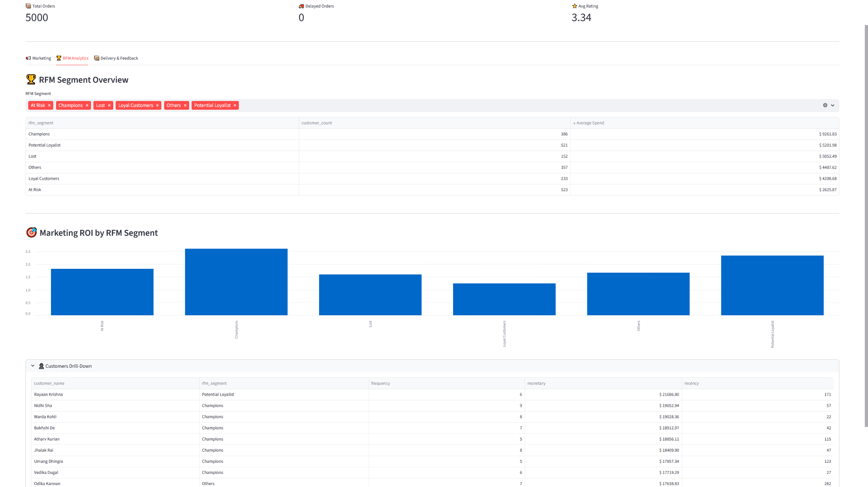Remove the Loyal Customers filter tag
Screen dimensions: 868x487
pyautogui.click(x=157, y=105)
